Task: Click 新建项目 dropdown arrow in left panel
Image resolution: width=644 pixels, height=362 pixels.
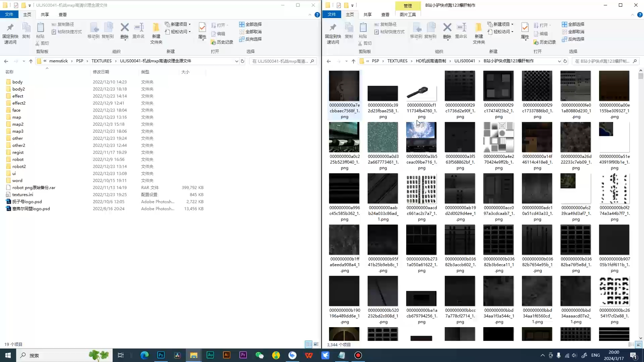Action: click(191, 24)
